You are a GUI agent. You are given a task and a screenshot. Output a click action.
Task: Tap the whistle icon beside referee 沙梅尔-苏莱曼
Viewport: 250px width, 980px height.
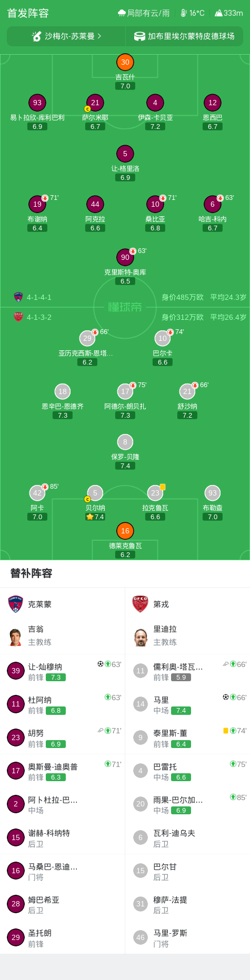pyautogui.click(x=36, y=36)
